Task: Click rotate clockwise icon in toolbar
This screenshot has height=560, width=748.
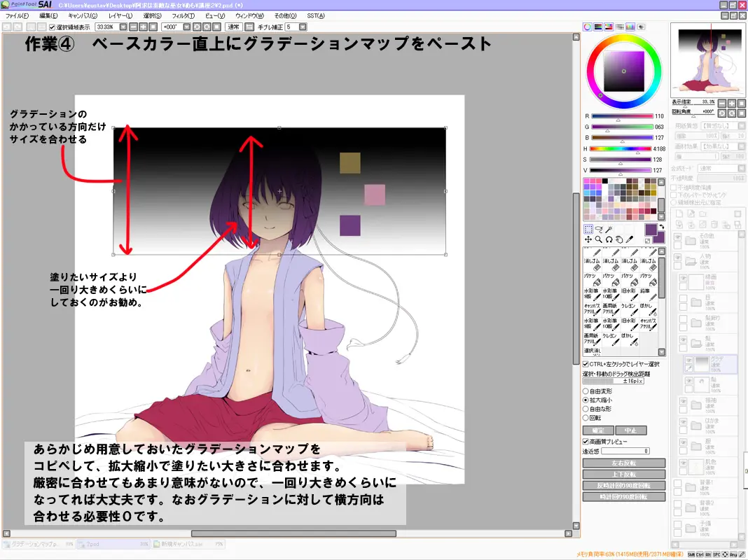Action: [x=207, y=27]
